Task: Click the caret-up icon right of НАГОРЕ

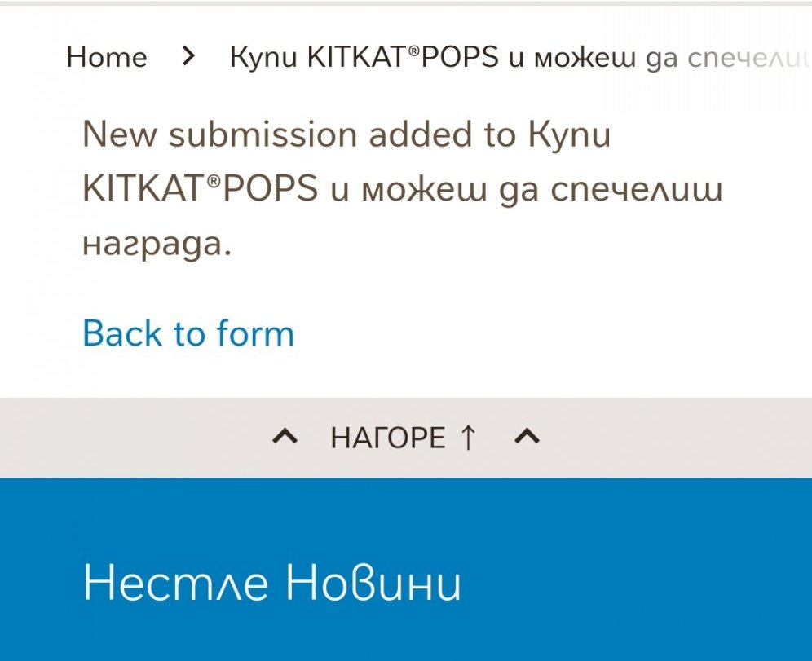Action: pyautogui.click(x=527, y=438)
